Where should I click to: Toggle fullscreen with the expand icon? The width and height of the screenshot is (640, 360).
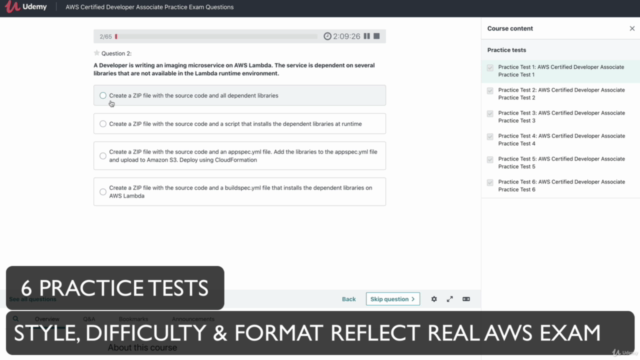(450, 299)
